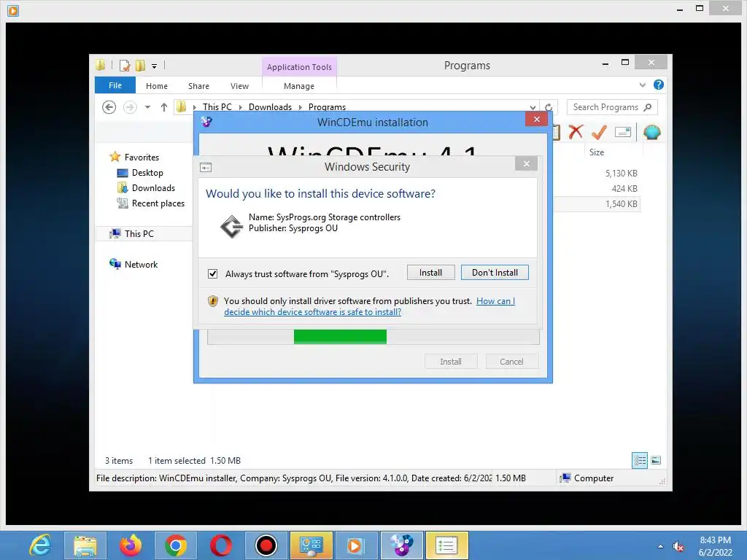Image resolution: width=747 pixels, height=560 pixels.
Task: Open Internet Explorer from taskbar
Action: (40, 545)
